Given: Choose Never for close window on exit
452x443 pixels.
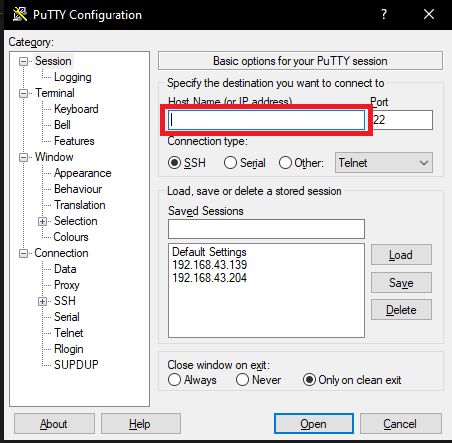Looking at the screenshot, I should pyautogui.click(x=242, y=380).
